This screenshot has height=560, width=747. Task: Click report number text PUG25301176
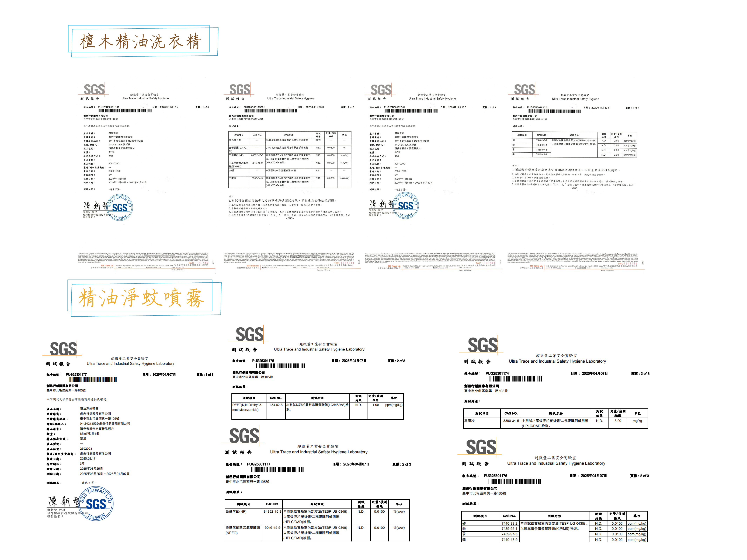tap(495, 476)
